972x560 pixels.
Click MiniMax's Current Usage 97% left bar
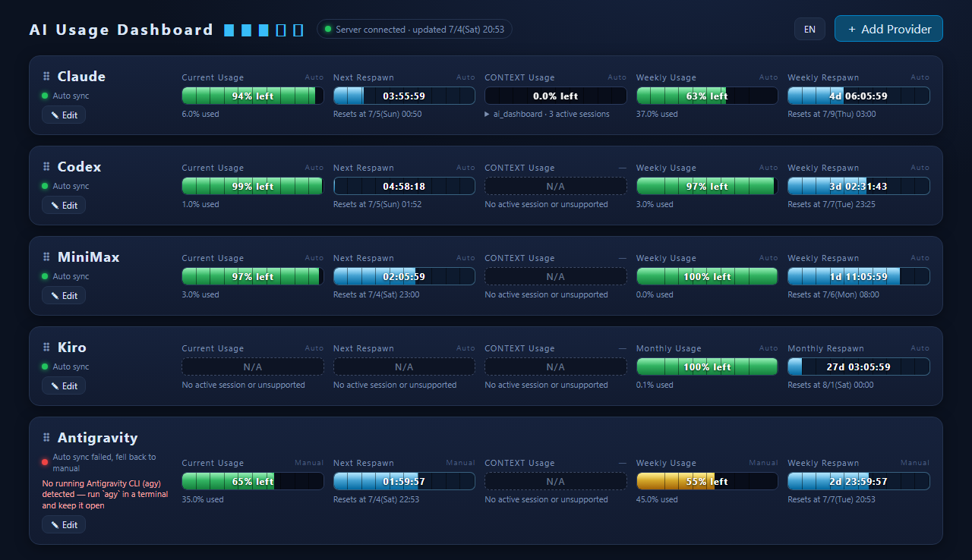253,276
